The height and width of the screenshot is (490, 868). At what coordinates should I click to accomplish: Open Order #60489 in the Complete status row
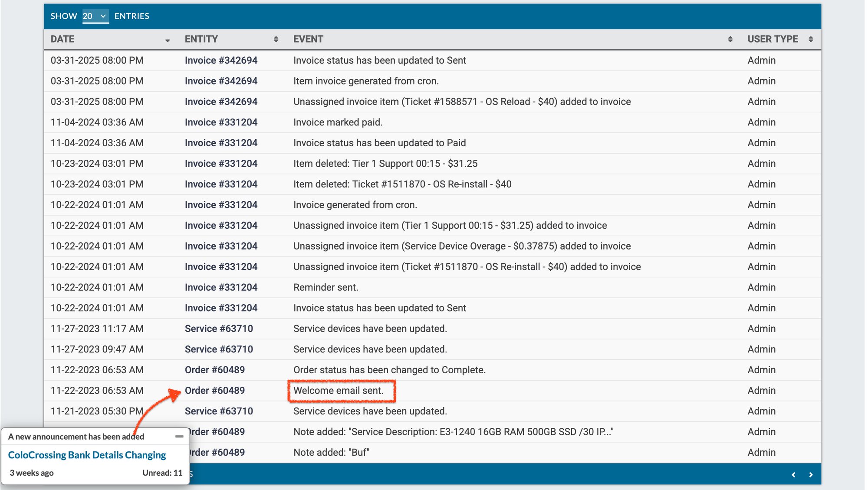(x=214, y=370)
